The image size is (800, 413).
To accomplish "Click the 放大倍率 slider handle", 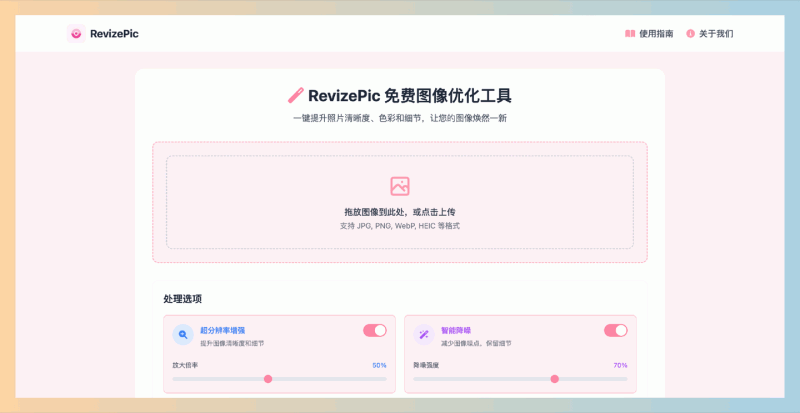I will click(268, 379).
